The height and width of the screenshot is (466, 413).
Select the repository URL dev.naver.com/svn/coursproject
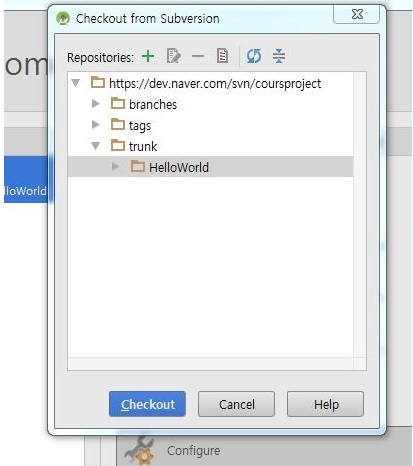pyautogui.click(x=215, y=83)
